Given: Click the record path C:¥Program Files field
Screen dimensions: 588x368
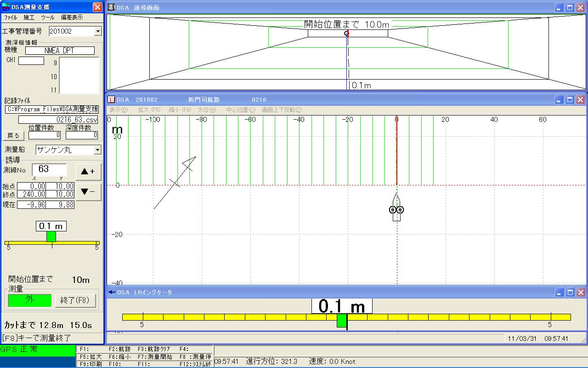Looking at the screenshot, I should pyautogui.click(x=52, y=109).
